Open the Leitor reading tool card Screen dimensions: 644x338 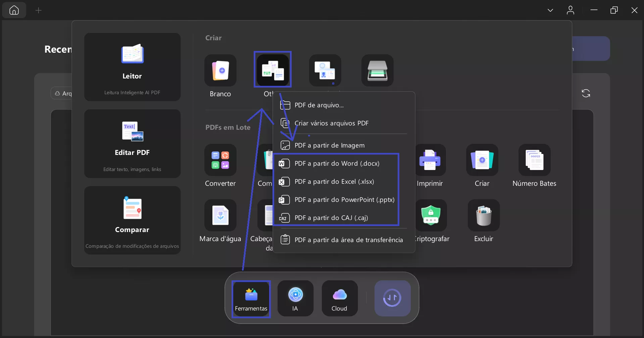click(x=132, y=67)
